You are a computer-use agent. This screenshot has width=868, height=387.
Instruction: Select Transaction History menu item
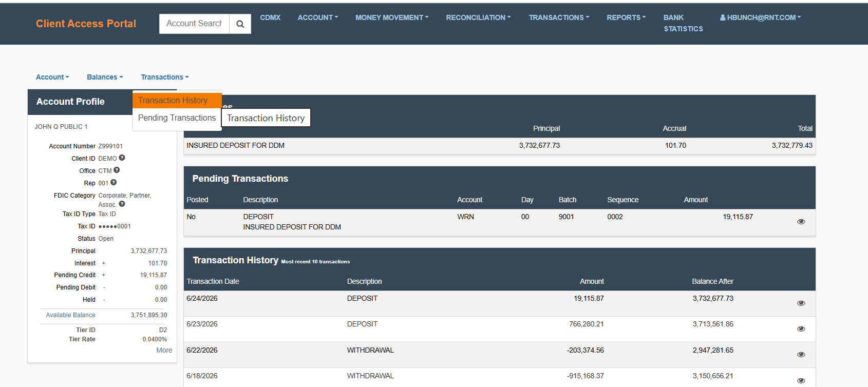(177, 100)
